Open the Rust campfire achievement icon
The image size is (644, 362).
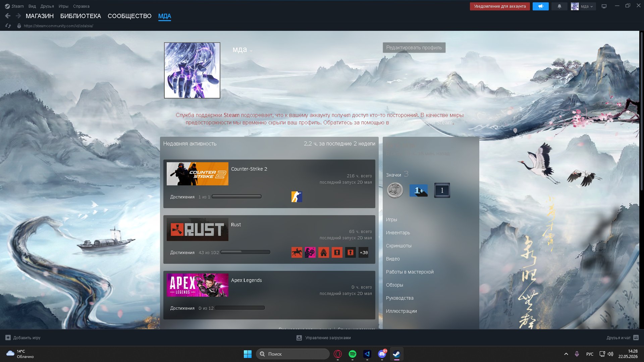pos(324,252)
